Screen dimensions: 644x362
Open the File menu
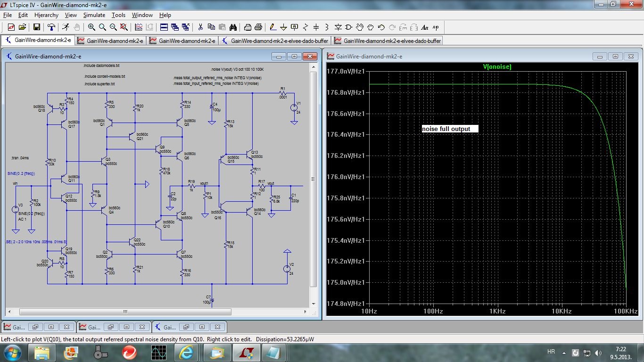(8, 15)
